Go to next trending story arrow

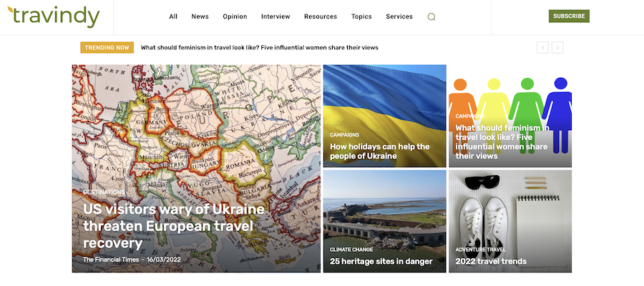coord(557,48)
